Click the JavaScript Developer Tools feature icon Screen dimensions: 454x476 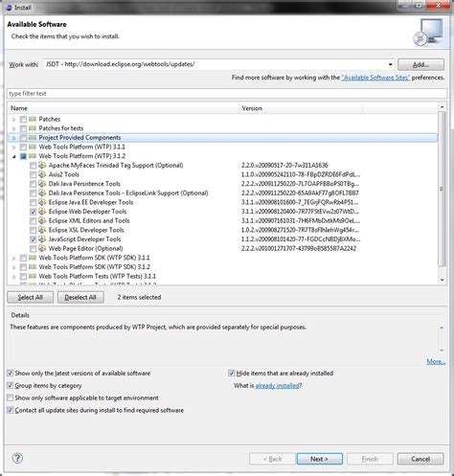[x=42, y=239]
